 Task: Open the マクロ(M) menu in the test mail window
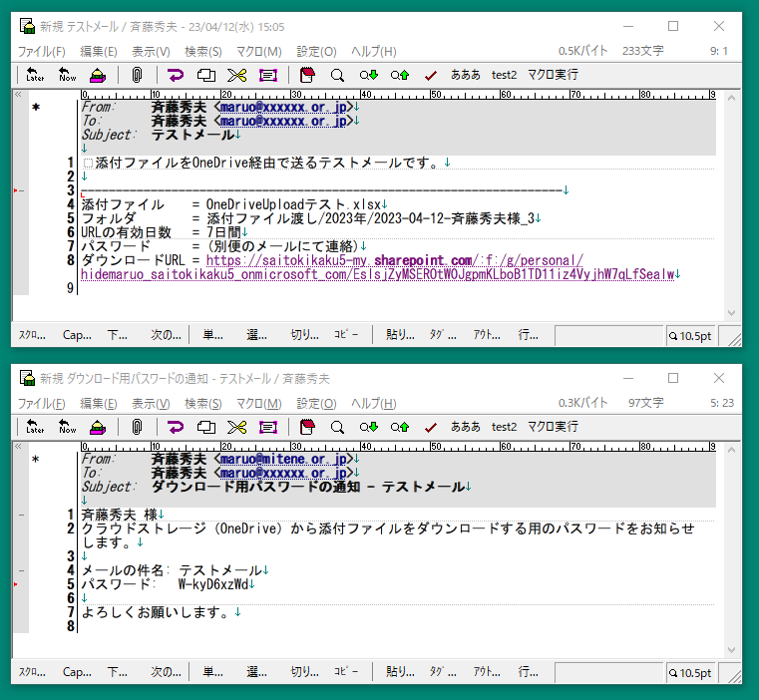259,51
